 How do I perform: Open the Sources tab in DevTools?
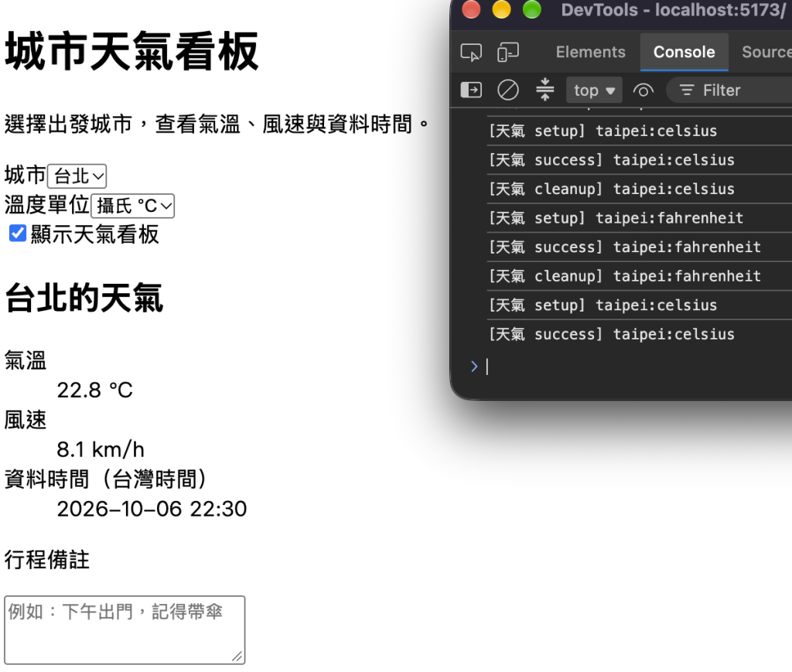coord(766,52)
